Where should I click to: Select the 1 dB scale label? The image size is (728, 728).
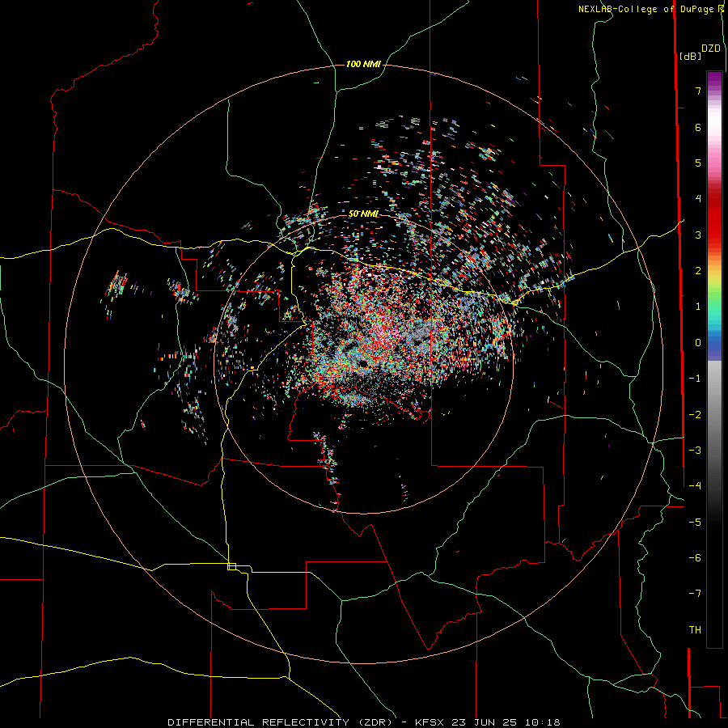tap(698, 307)
